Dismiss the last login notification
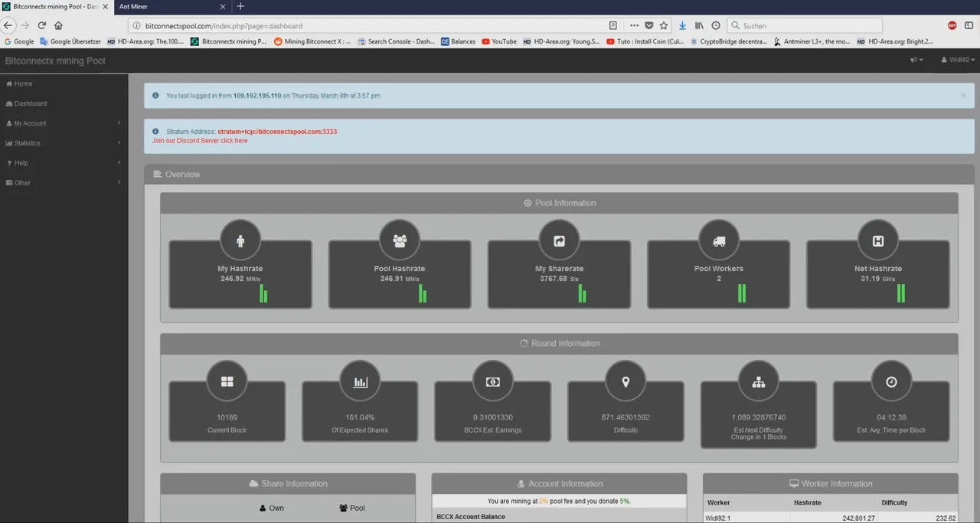Screen dimensions: 980x523 tap(963, 96)
